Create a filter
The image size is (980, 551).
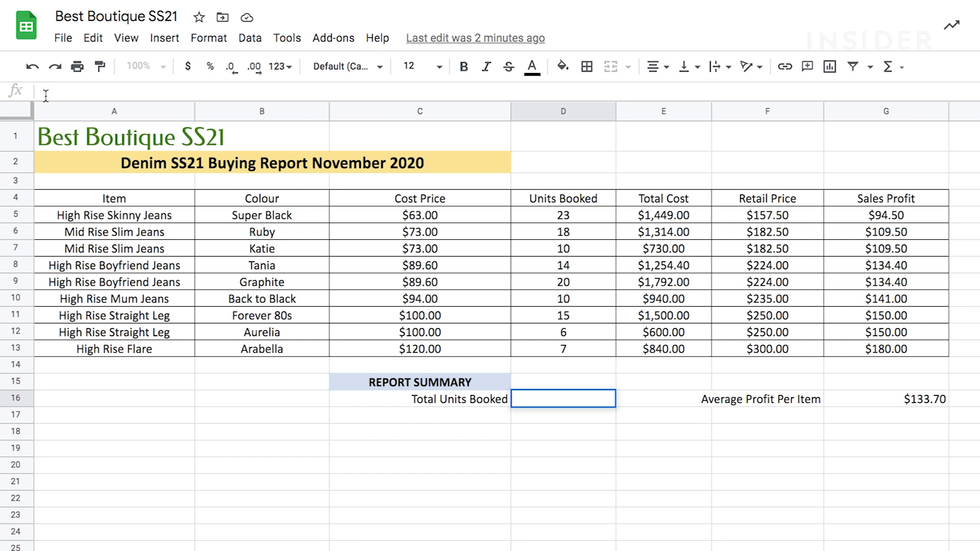pos(852,66)
